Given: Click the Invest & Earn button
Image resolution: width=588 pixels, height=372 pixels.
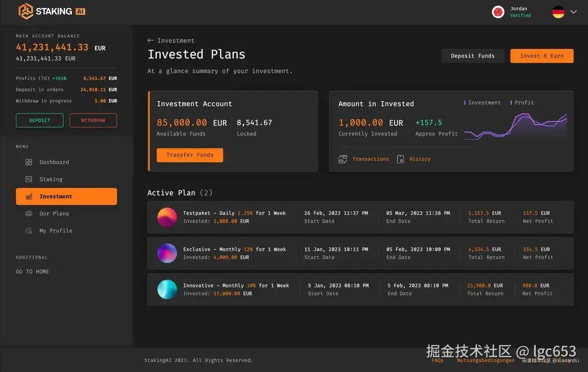Looking at the screenshot, I should pos(541,56).
